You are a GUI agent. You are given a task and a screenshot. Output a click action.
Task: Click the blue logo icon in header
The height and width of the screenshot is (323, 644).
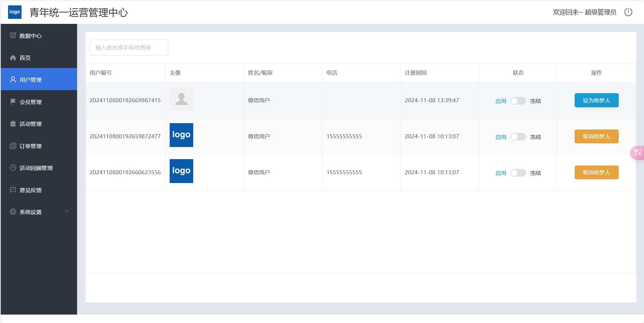pos(15,12)
